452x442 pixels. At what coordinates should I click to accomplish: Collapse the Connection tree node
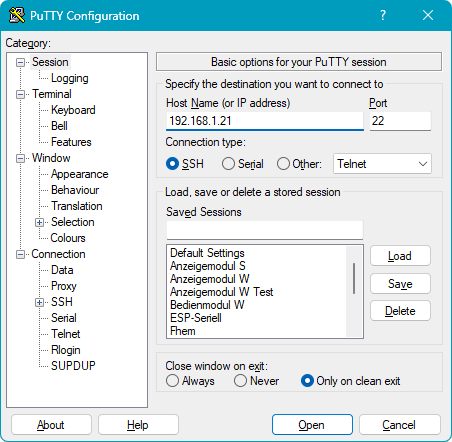21,255
